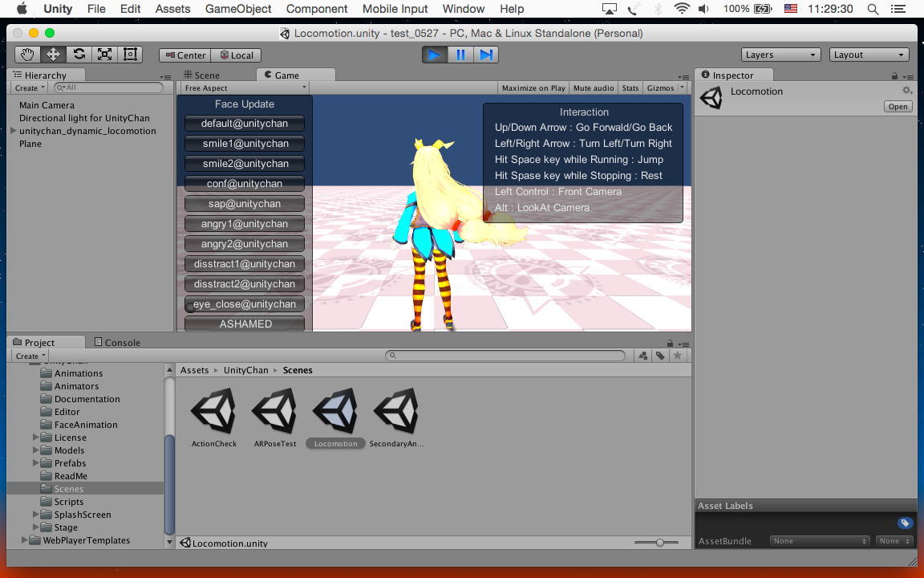Expand the Stage folder
The height and width of the screenshot is (578, 924).
(x=35, y=527)
